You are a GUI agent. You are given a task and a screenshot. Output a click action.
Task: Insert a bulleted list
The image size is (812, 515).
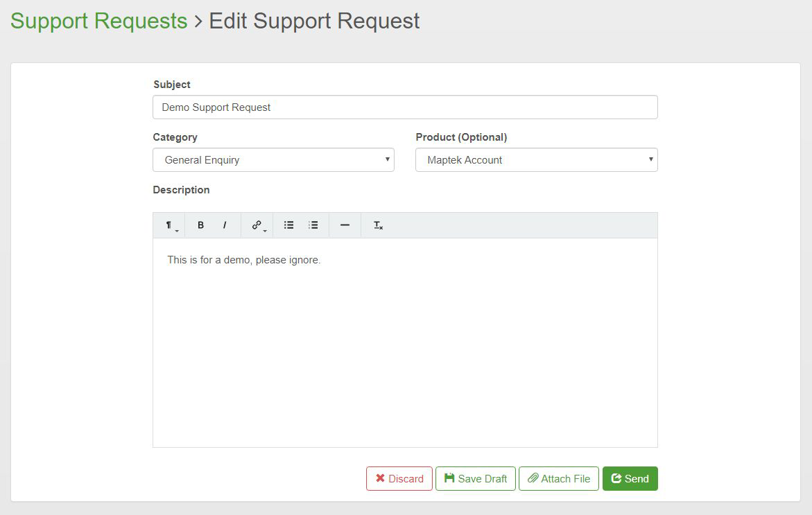pyautogui.click(x=289, y=225)
